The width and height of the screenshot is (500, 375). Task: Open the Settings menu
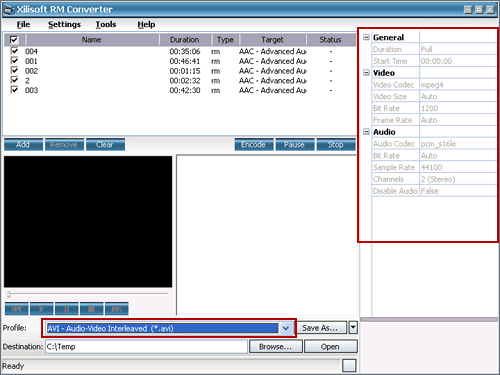pyautogui.click(x=64, y=24)
